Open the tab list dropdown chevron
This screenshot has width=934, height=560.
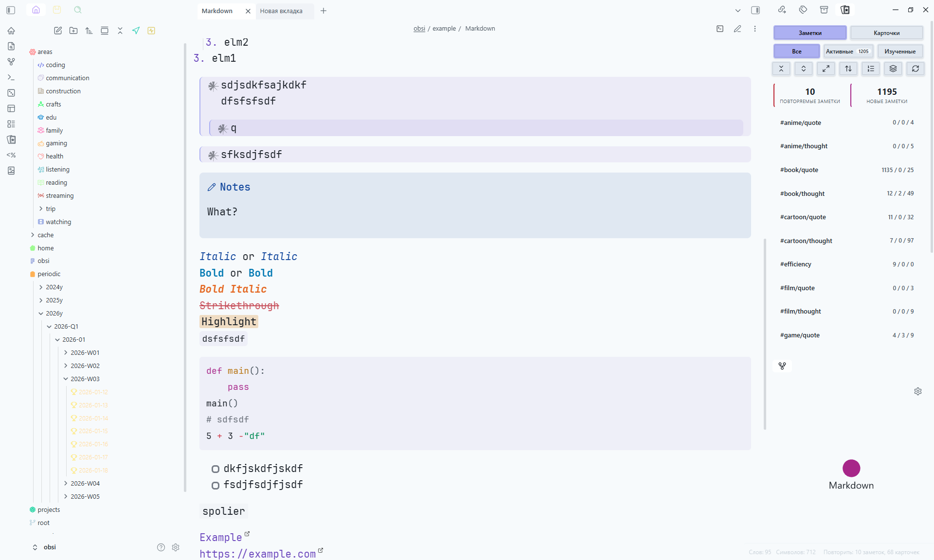[738, 10]
